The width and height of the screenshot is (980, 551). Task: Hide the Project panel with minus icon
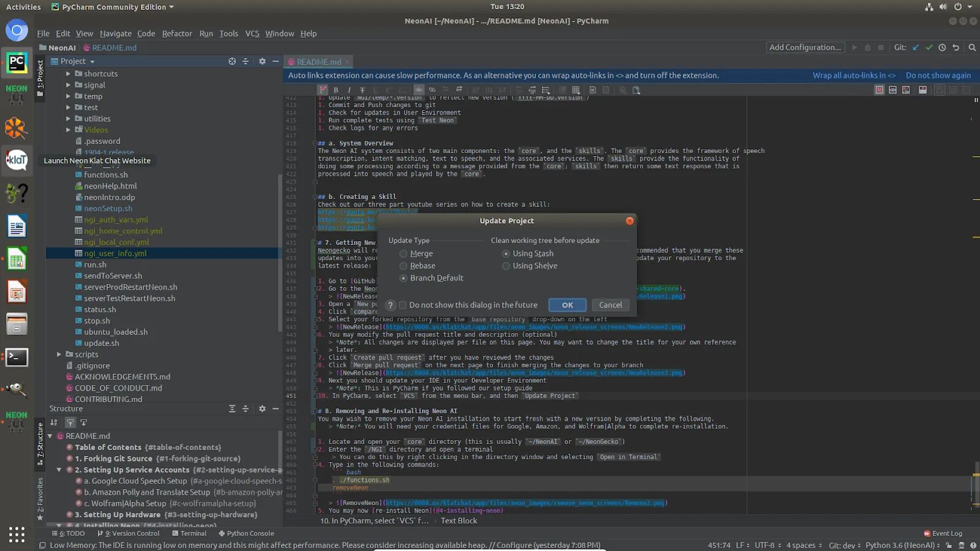[x=276, y=61]
